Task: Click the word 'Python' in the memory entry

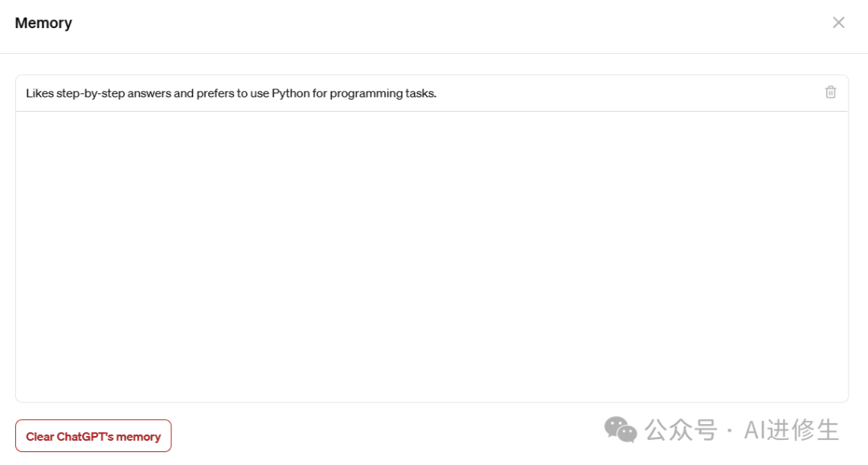Action: point(291,93)
